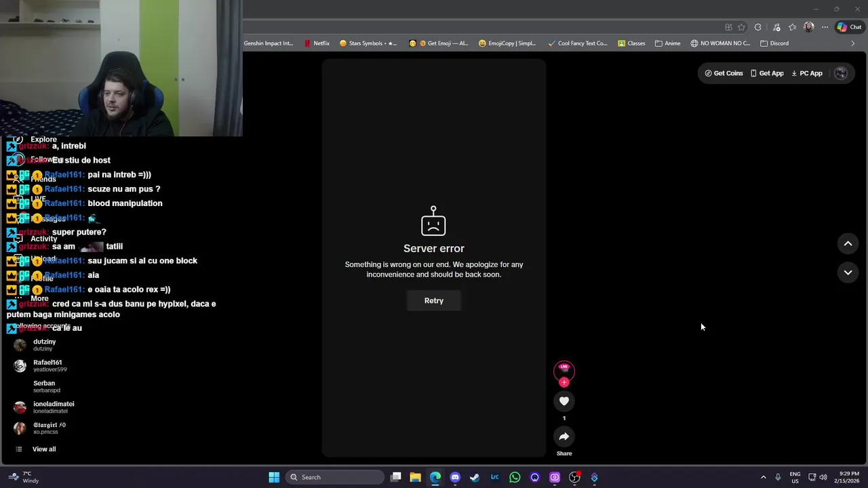This screenshot has width=868, height=488.
Task: Open weather widget 7°C Windy
Action: (24, 477)
